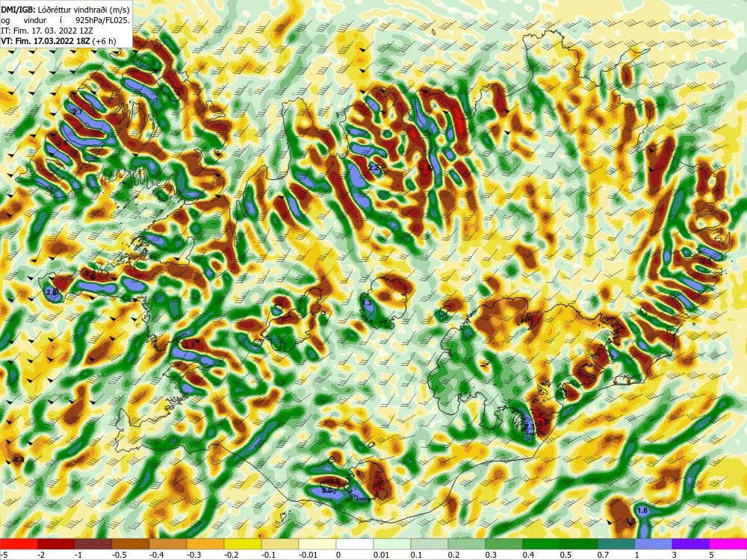
Task: Click the '1.3' value label on the map
Action: (368, 303)
